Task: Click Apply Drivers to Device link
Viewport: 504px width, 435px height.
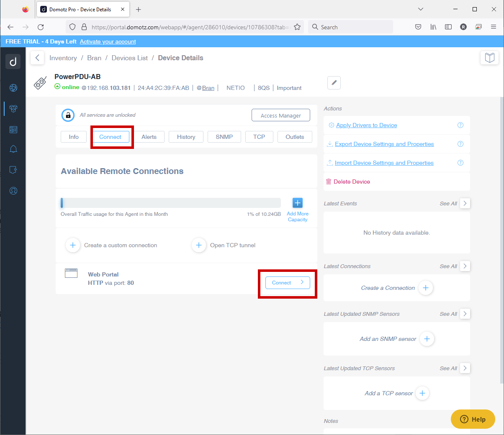Action: pyautogui.click(x=367, y=125)
